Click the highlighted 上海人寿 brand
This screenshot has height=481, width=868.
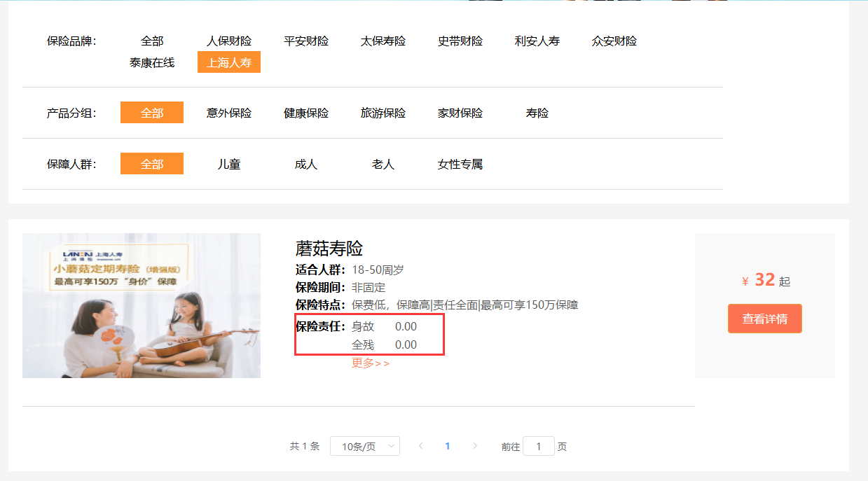[229, 62]
